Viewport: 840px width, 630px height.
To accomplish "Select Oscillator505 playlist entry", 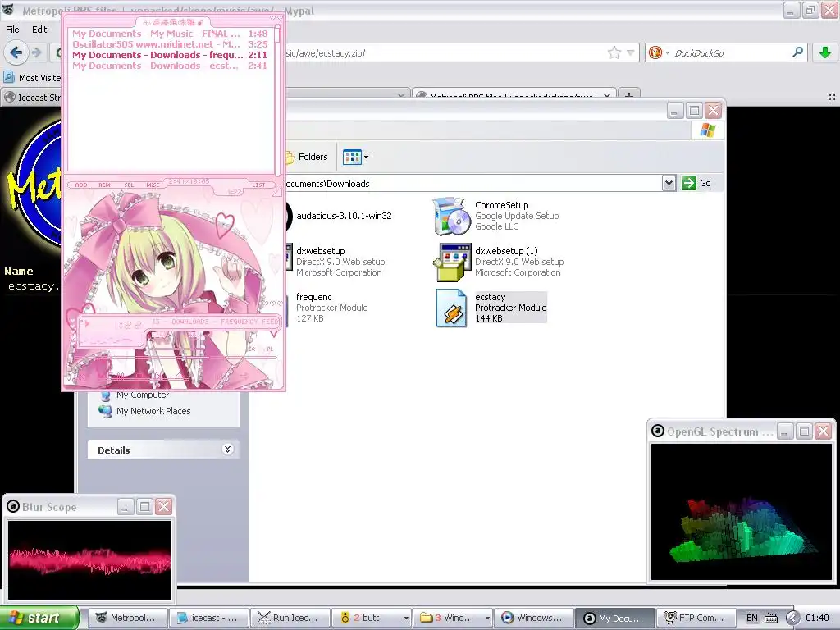I will pyautogui.click(x=170, y=44).
